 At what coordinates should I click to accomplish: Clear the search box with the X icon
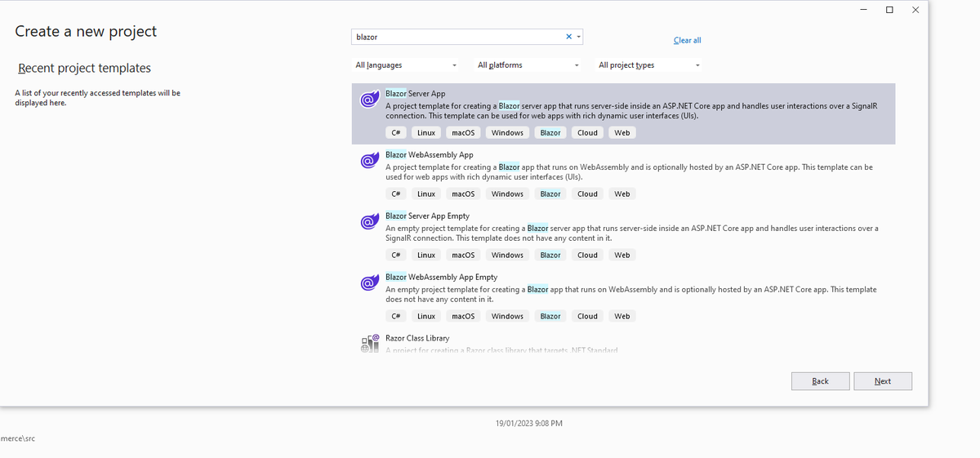coord(569,37)
